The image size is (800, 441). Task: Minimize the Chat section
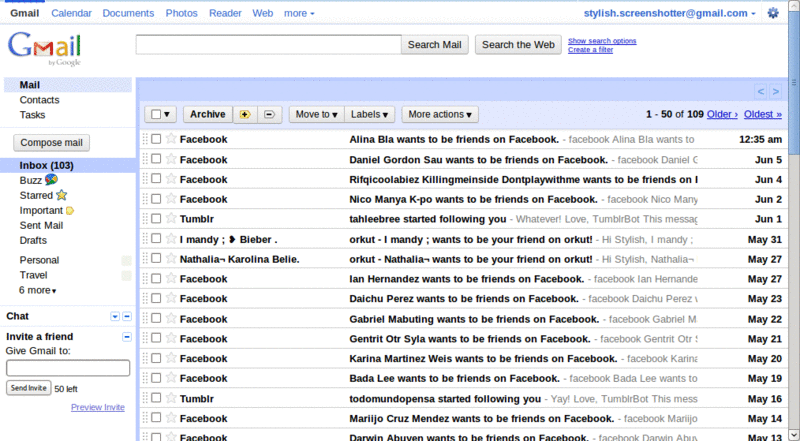[127, 316]
